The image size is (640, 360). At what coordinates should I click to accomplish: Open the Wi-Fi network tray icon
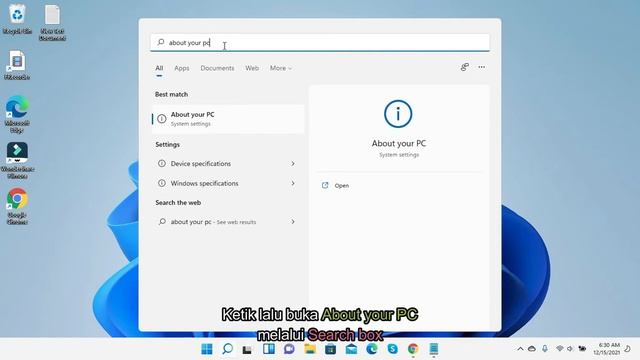pyautogui.click(x=560, y=349)
